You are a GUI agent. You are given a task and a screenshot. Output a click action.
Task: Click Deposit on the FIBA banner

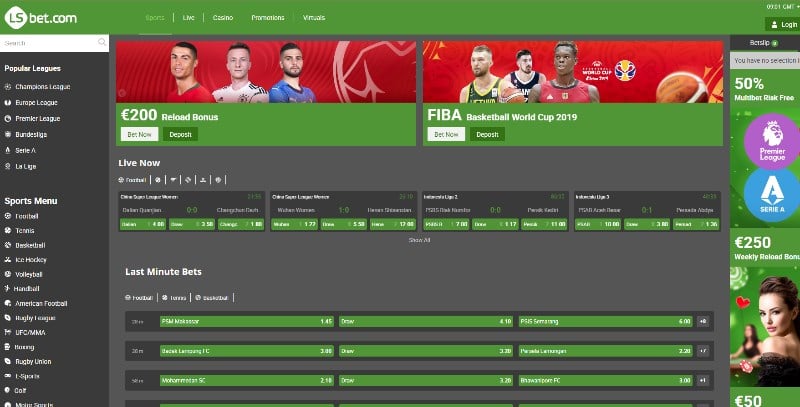487,134
